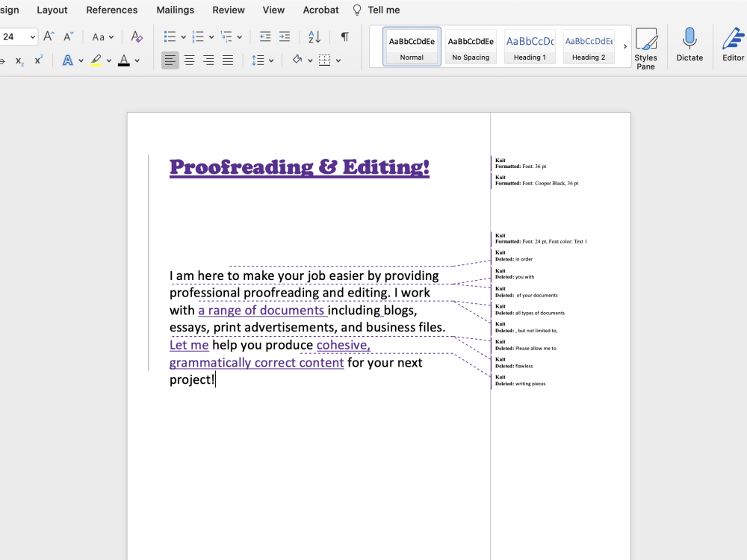Increase font size with the large A

(49, 37)
